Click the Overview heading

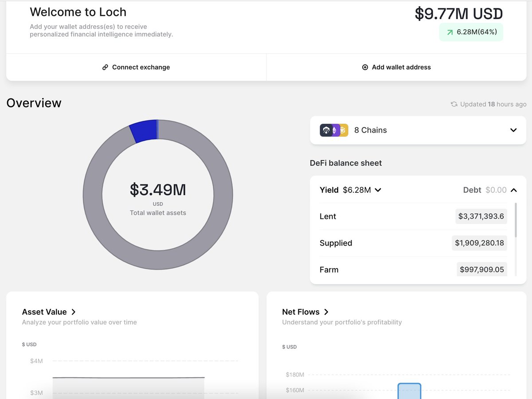[34, 103]
